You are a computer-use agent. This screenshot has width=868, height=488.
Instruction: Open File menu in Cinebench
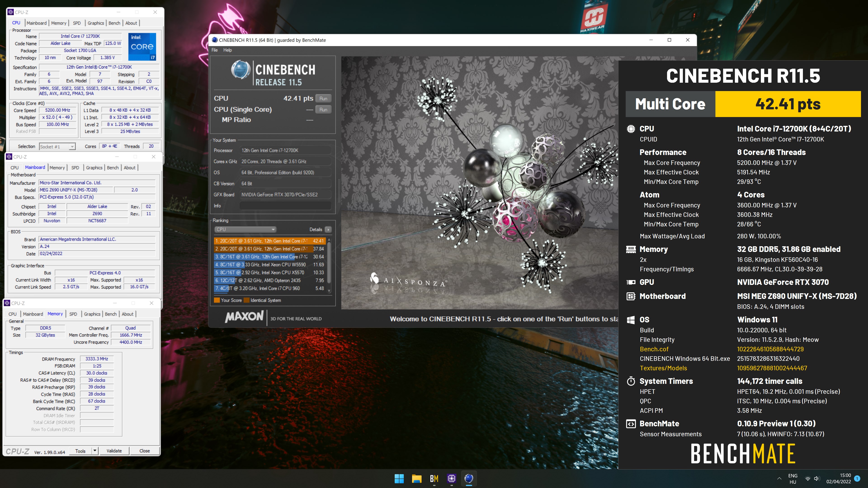(x=215, y=50)
